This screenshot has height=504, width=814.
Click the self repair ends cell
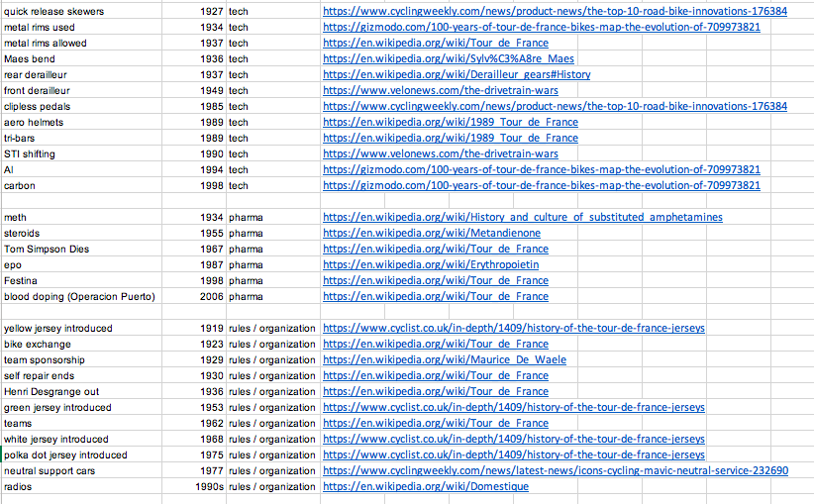click(x=81, y=375)
